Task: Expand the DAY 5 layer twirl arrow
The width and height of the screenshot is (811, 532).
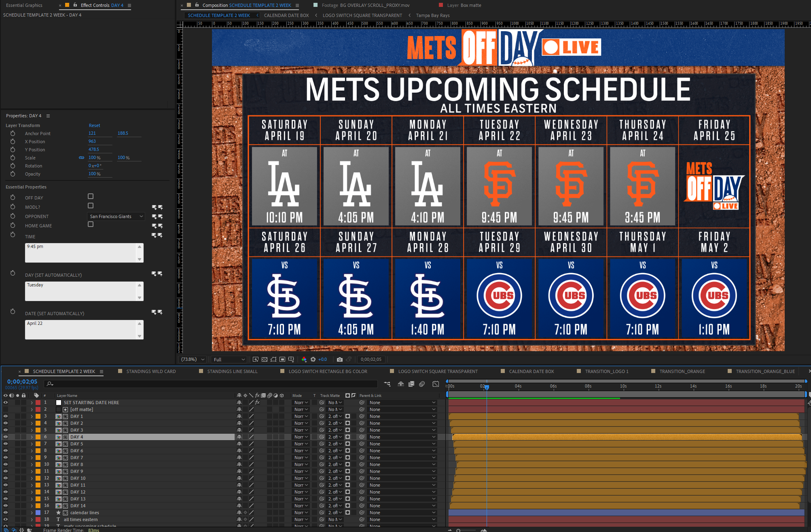Action: [x=32, y=444]
